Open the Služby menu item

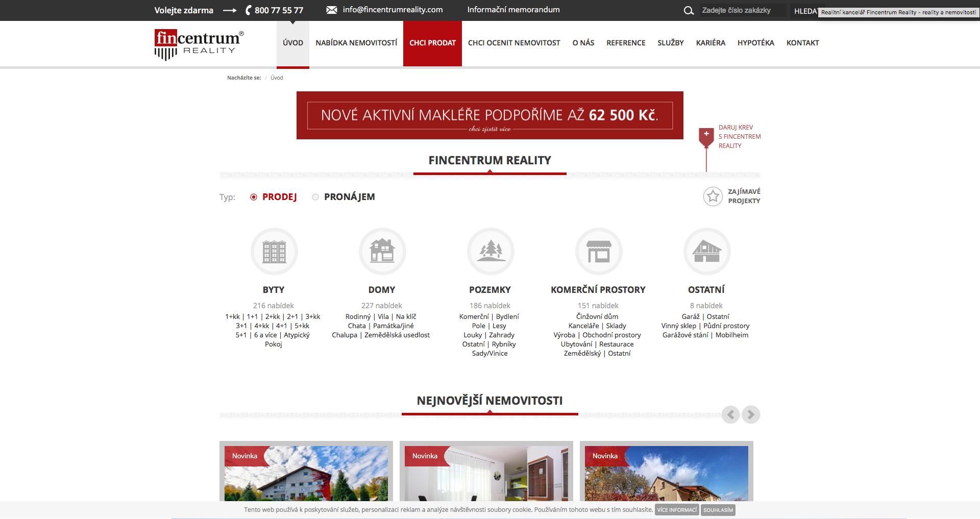point(671,43)
